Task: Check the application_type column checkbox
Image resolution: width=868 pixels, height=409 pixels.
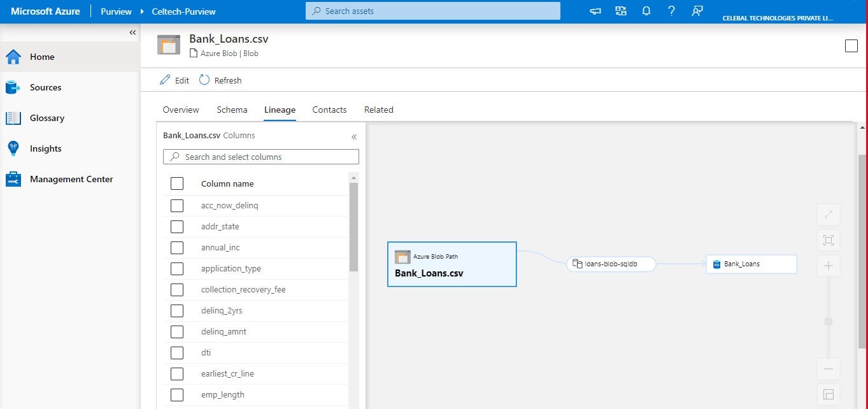Action: pyautogui.click(x=177, y=268)
